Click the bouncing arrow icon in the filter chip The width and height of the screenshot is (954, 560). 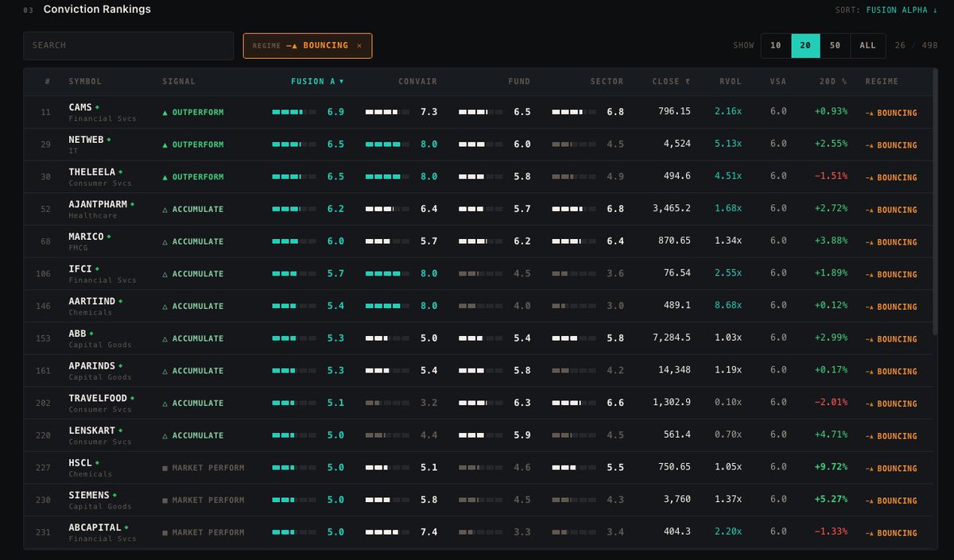tap(292, 45)
